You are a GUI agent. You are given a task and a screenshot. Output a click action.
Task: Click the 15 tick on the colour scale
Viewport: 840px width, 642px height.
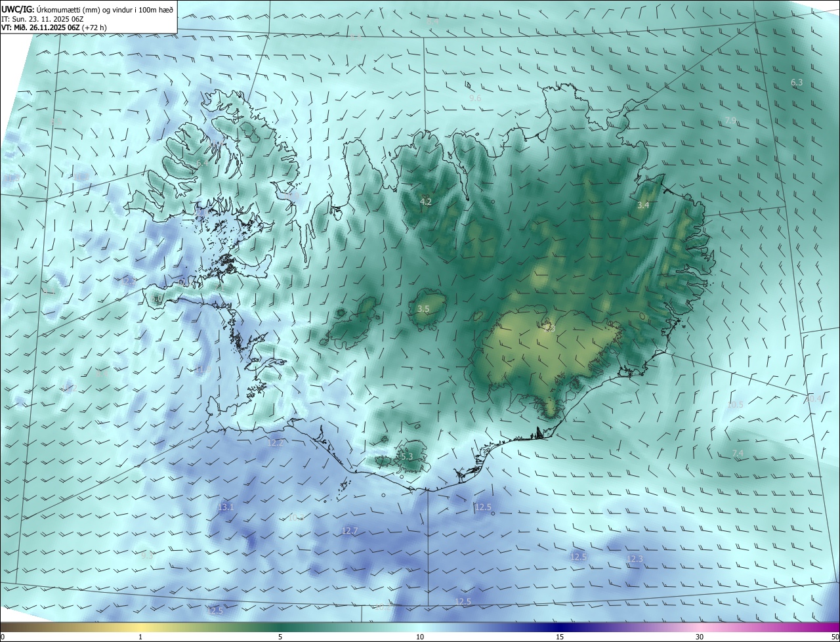coord(560,637)
